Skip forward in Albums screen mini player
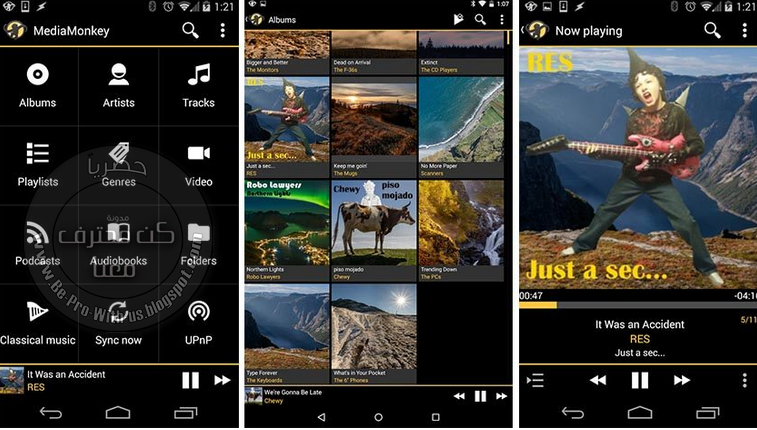Viewport: 757px width, 430px height. [502, 396]
